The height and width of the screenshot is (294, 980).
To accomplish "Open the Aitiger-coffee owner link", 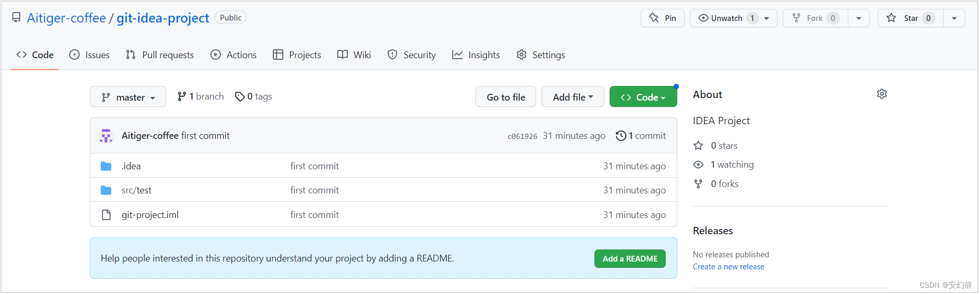I will (x=66, y=18).
